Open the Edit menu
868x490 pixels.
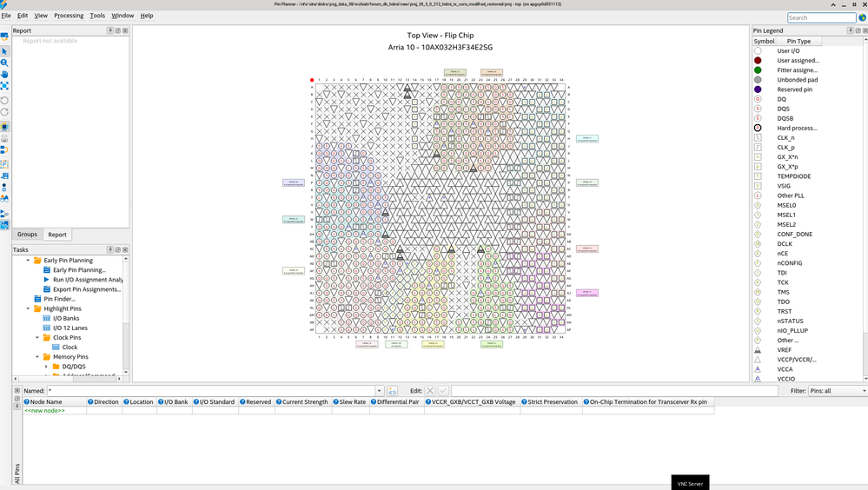[23, 16]
